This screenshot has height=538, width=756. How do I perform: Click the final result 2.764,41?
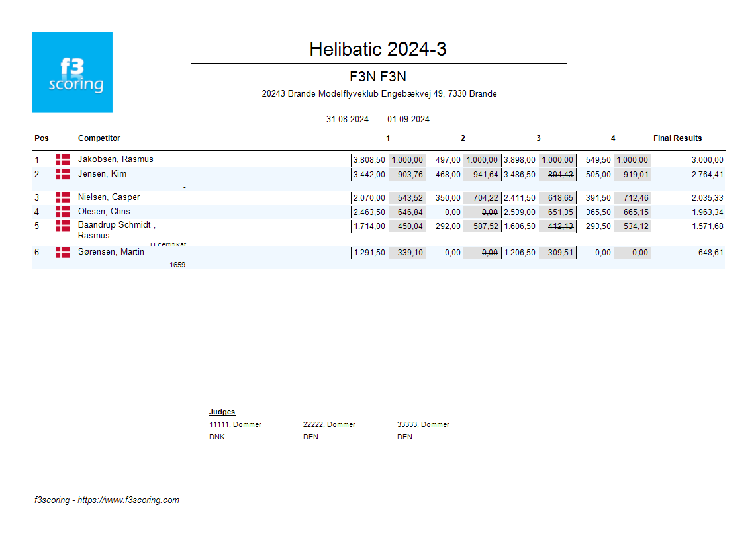click(707, 175)
